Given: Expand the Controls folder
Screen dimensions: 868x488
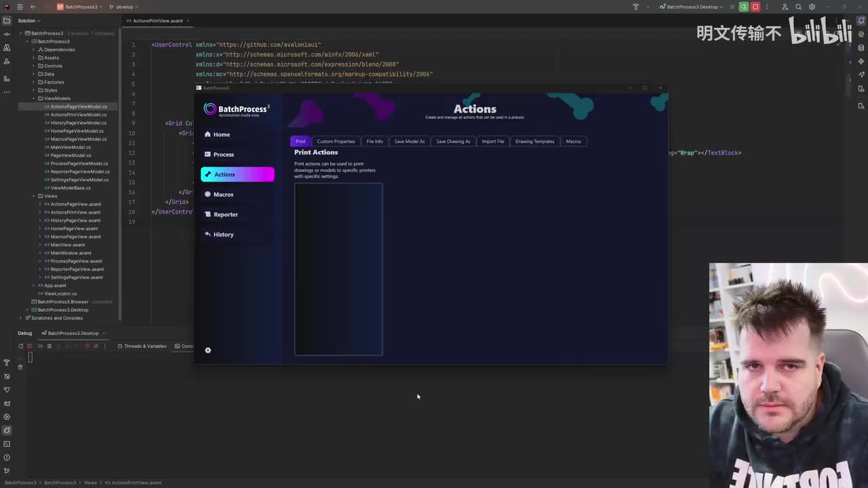Looking at the screenshot, I should (x=33, y=66).
